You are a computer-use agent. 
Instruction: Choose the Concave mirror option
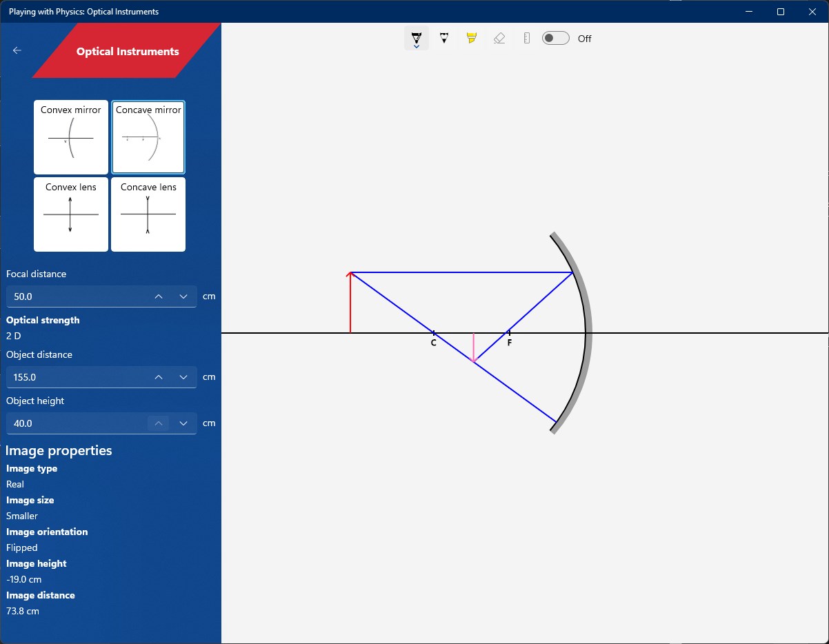click(x=148, y=137)
